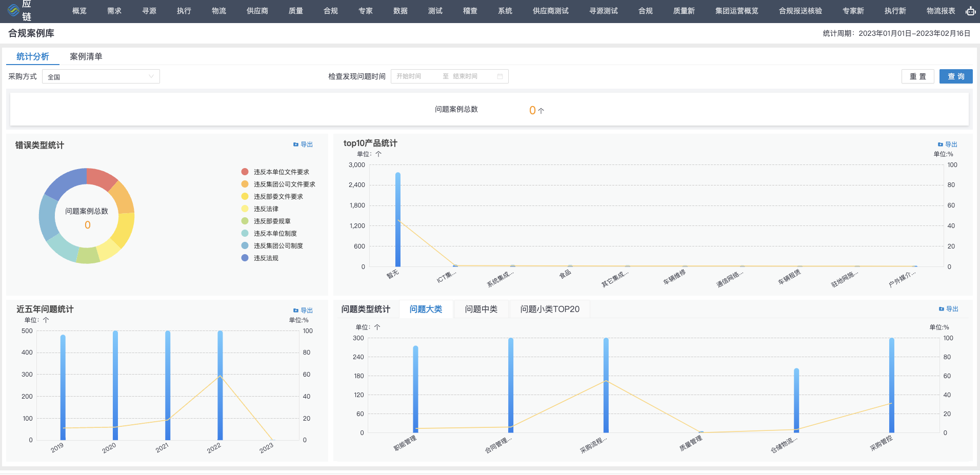Toggle legend item 违反集团公司文件要求

[x=278, y=184]
